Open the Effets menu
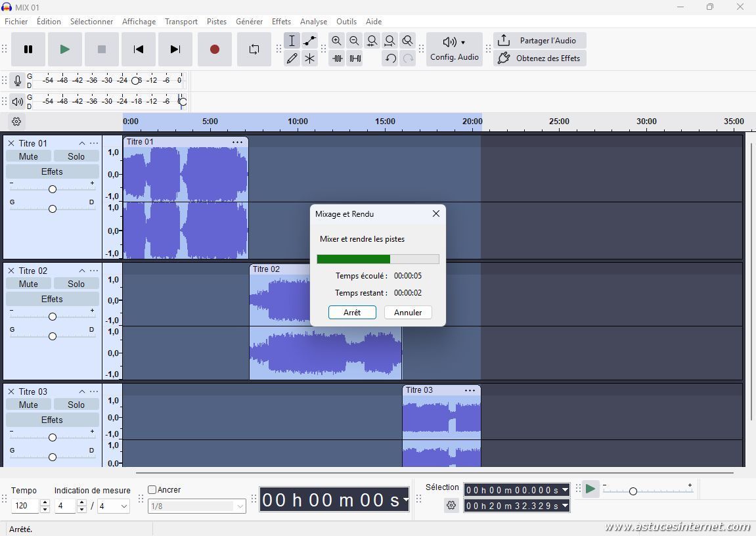Screen dimensions: 756x536 [281, 22]
